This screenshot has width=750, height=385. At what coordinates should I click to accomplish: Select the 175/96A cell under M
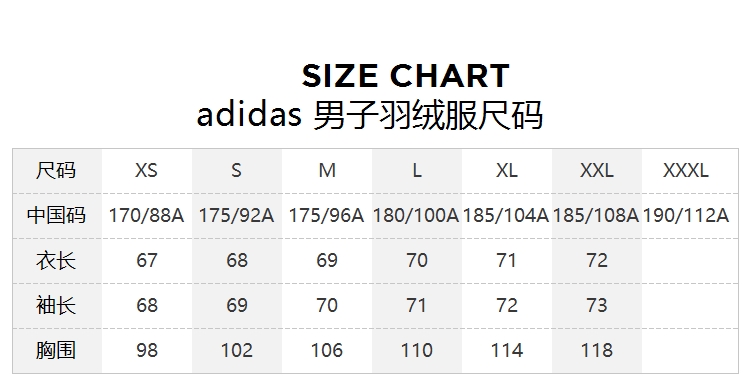(x=326, y=216)
